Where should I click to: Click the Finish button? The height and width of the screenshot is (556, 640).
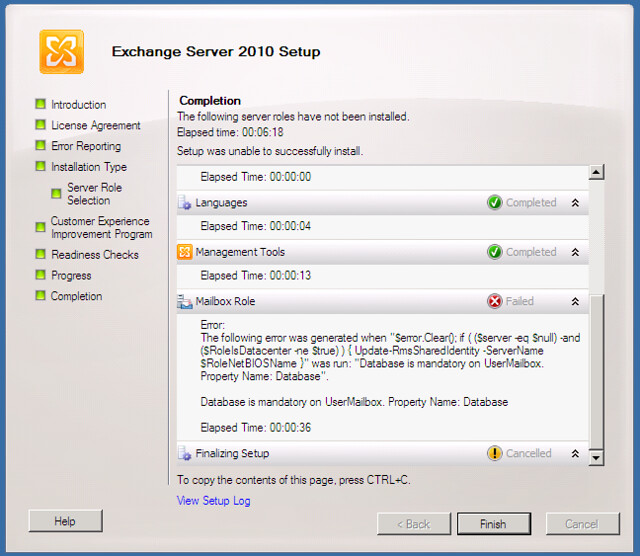coord(493,524)
